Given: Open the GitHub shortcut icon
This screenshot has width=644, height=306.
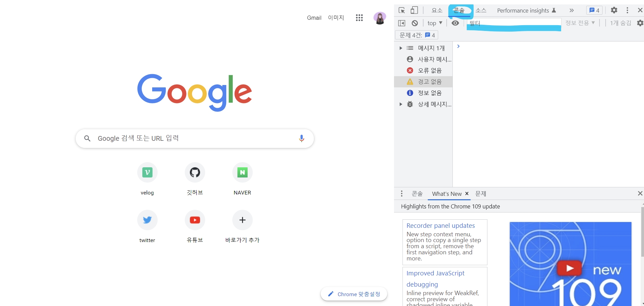Looking at the screenshot, I should click(x=195, y=172).
